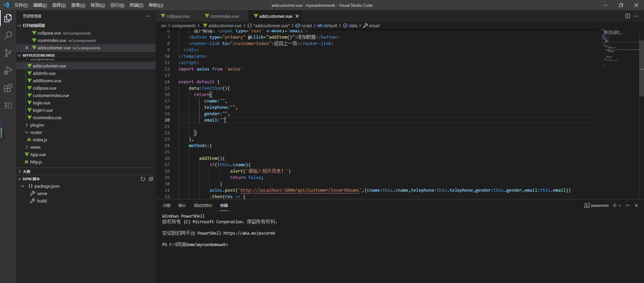This screenshot has width=644, height=283.
Task: Open the Search view in activity bar
Action: (x=8, y=35)
